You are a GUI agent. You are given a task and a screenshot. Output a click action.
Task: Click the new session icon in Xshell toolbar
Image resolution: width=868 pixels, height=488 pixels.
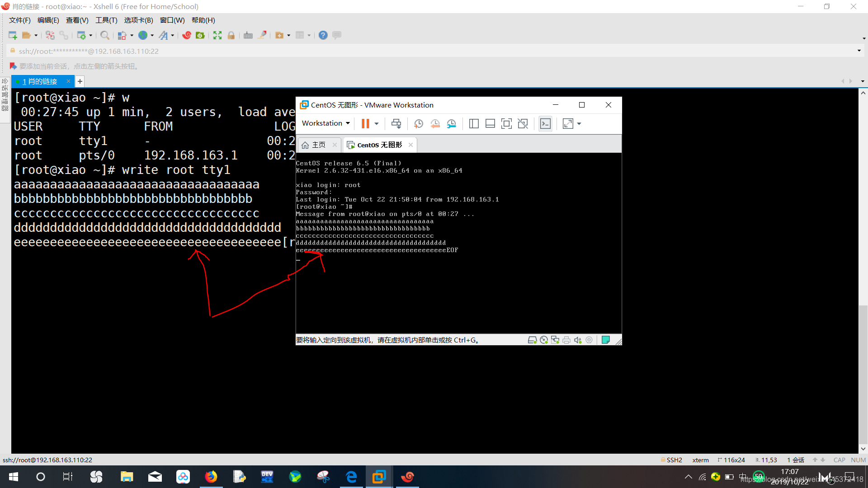[x=12, y=35]
